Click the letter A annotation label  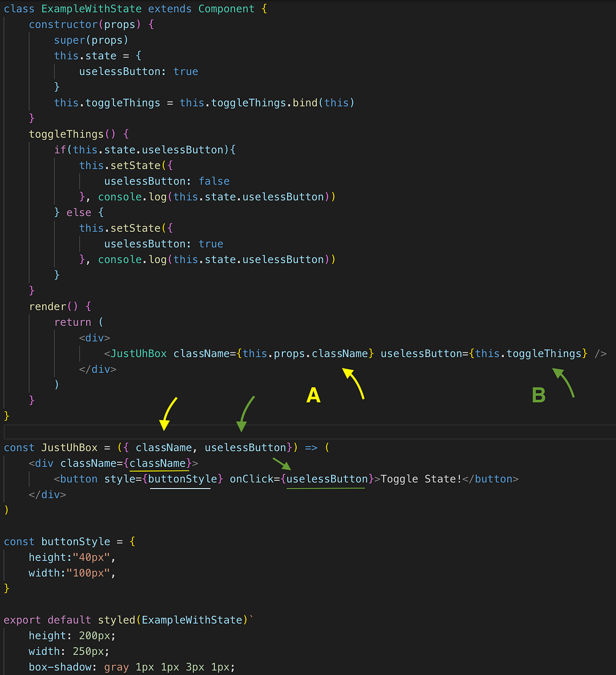[x=313, y=396]
